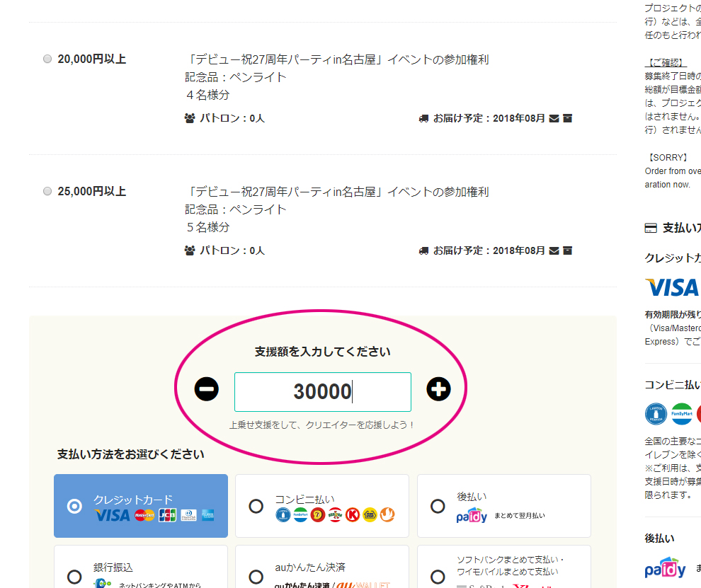Click the patron people icon in the 25,000円 reward

189,250
